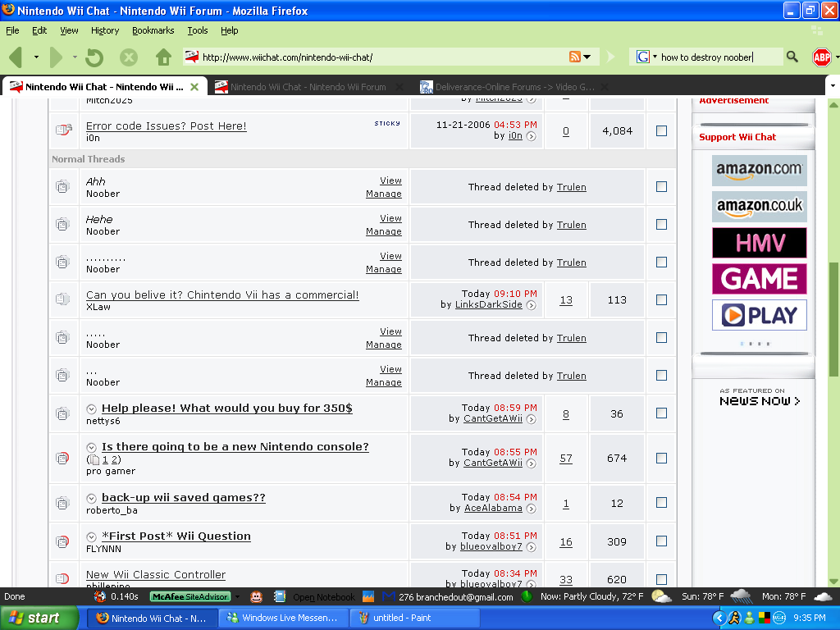Click Manage link for deleted thread Ahh
840x630 pixels.
click(x=384, y=194)
